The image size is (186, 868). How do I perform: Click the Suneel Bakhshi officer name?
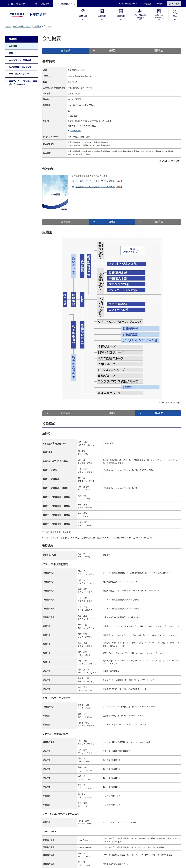pos(85,847)
